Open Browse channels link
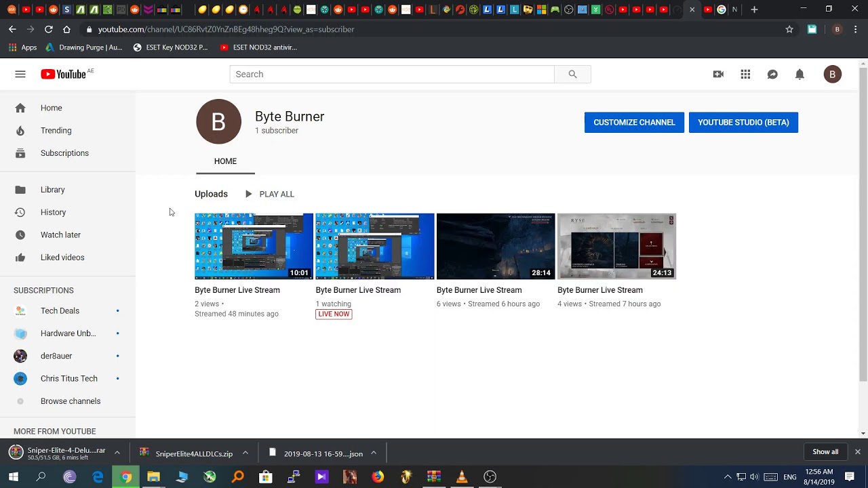868x488 pixels. point(68,401)
